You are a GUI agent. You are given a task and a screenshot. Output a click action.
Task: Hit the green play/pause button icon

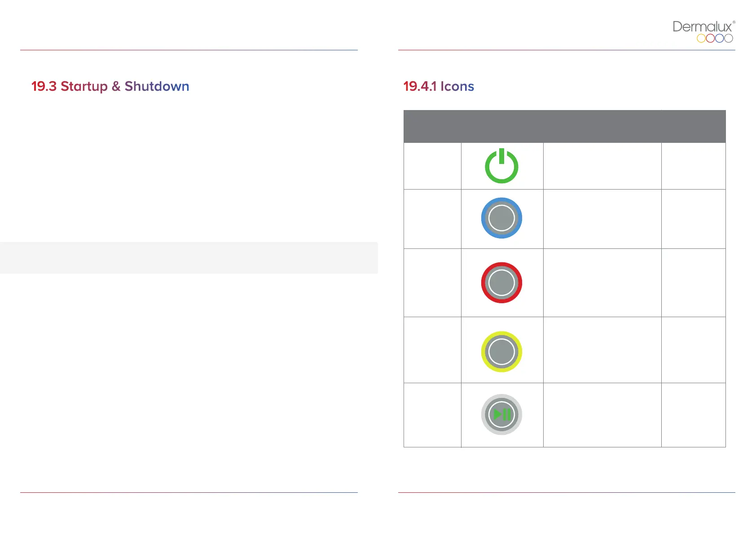[501, 415]
